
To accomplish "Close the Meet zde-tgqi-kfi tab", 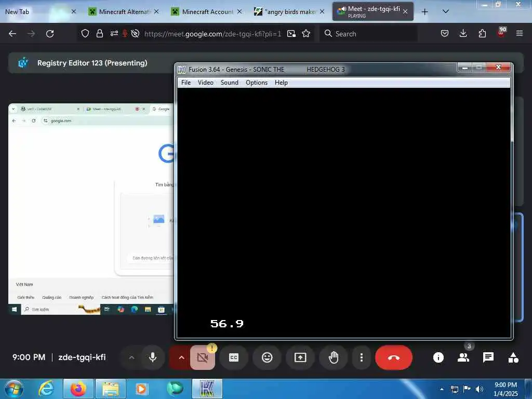I will 405,12.
